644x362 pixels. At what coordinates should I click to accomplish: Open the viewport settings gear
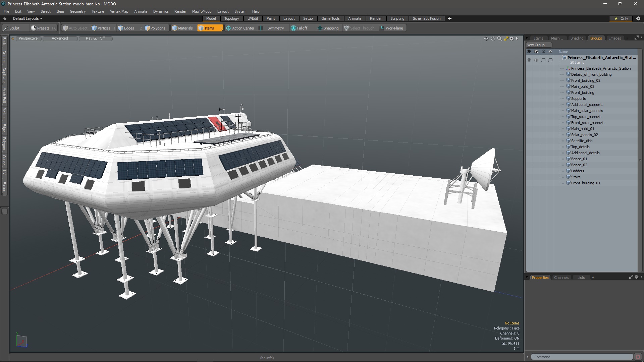pos(512,39)
